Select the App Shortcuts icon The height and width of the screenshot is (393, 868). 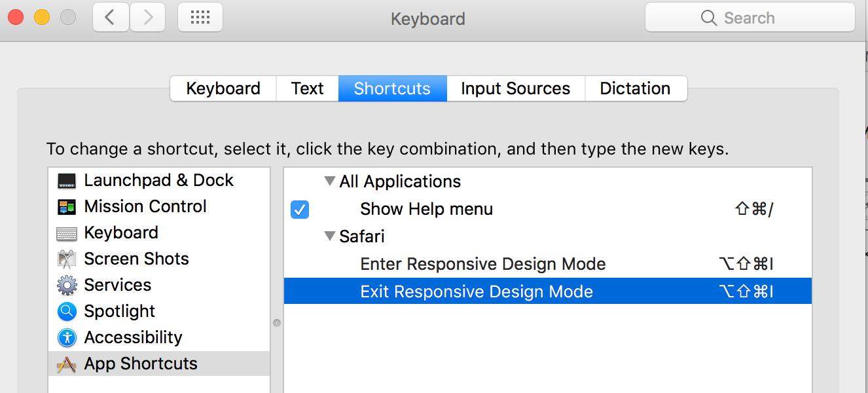click(x=67, y=364)
